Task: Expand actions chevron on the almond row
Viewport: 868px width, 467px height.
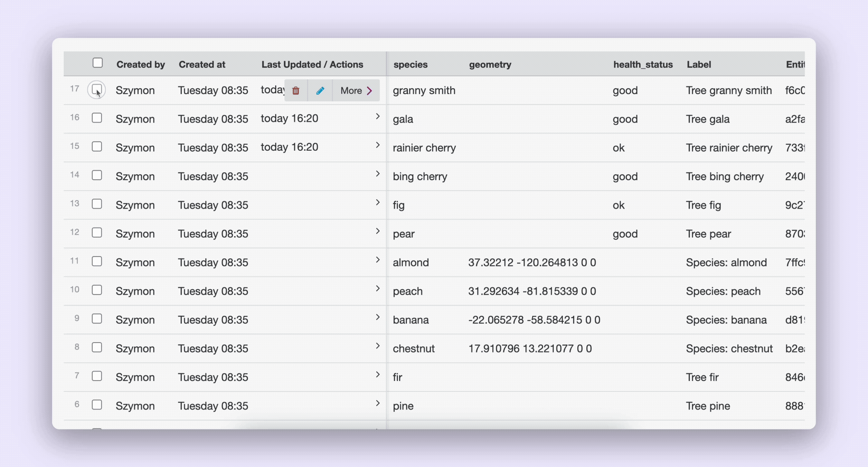Action: click(x=378, y=260)
